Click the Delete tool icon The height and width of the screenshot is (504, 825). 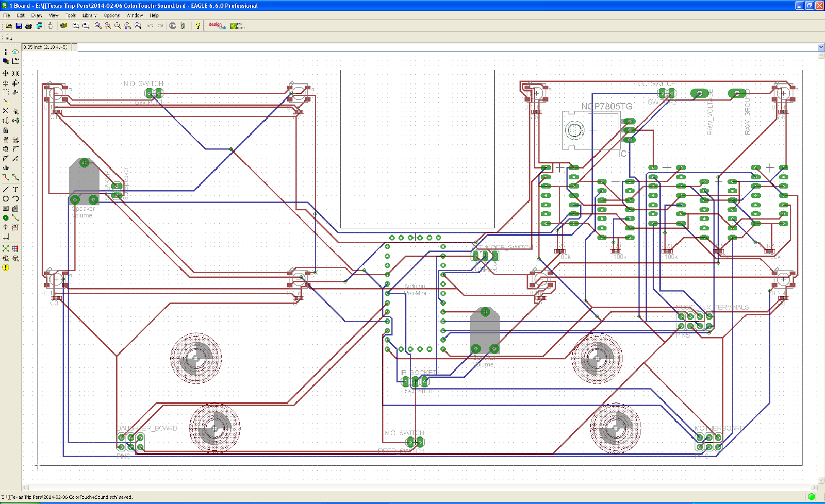(6, 111)
